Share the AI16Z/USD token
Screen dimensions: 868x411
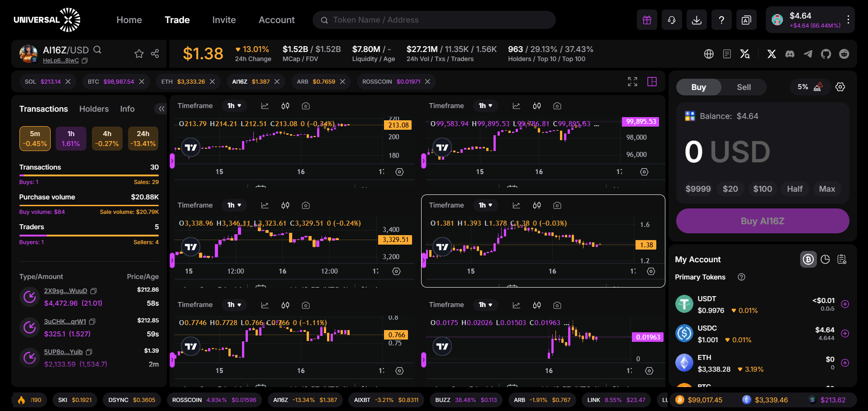[155, 54]
